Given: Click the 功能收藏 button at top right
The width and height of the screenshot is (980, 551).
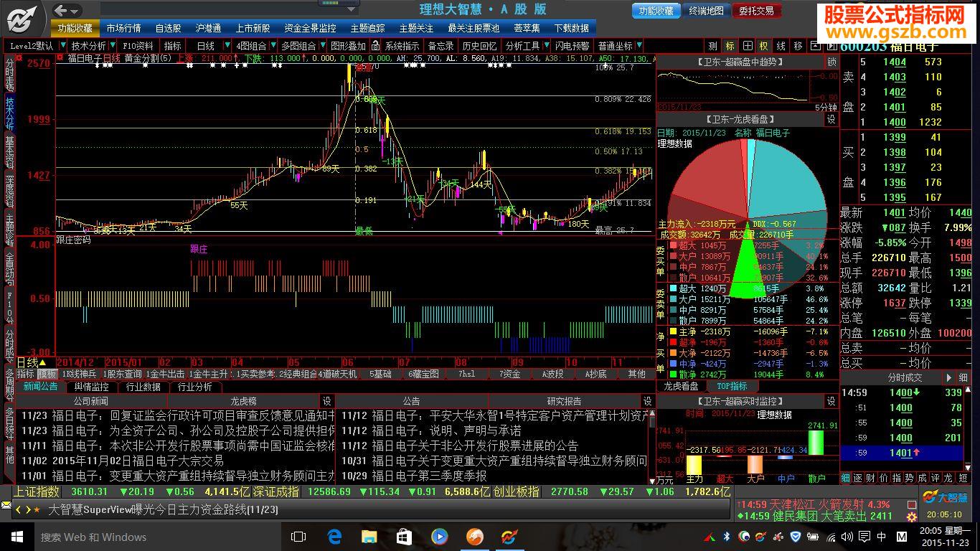Looking at the screenshot, I should tap(656, 11).
